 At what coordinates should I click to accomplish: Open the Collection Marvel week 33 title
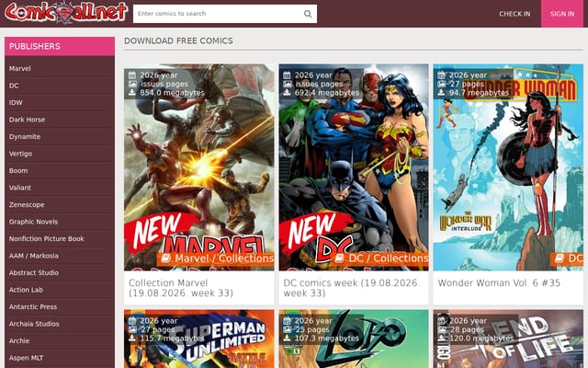[181, 288]
